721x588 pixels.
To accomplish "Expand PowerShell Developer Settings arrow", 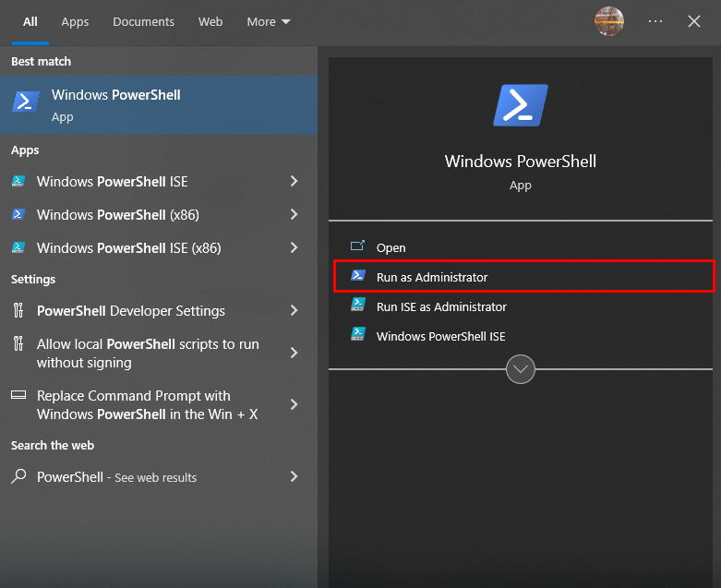I will point(294,310).
